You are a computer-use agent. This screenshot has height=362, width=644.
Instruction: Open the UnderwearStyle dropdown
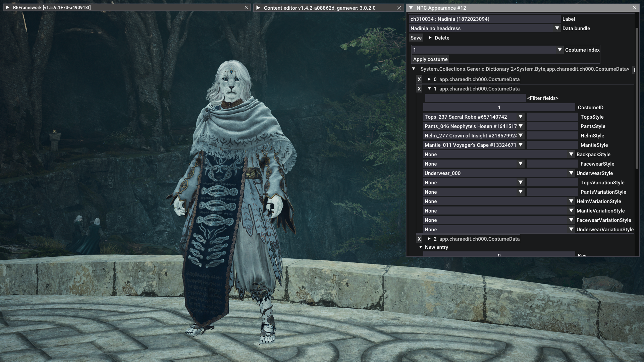pos(499,173)
